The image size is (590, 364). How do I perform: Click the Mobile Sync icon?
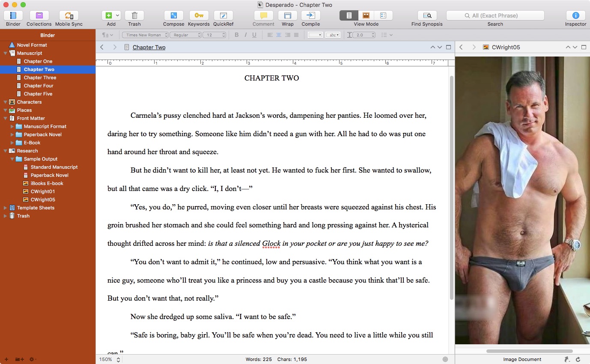(69, 16)
